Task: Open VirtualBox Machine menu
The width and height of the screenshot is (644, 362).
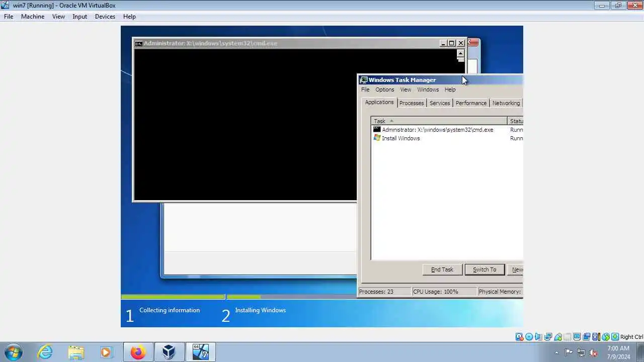Action: 33,17
